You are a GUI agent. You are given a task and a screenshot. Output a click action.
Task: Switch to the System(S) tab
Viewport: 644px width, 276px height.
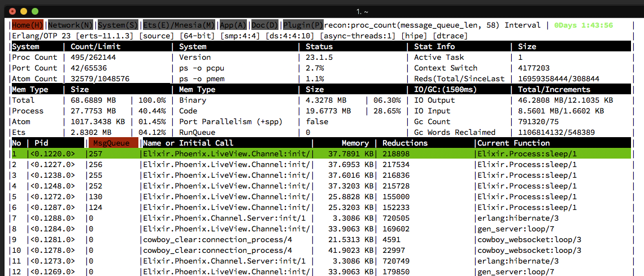click(x=118, y=25)
